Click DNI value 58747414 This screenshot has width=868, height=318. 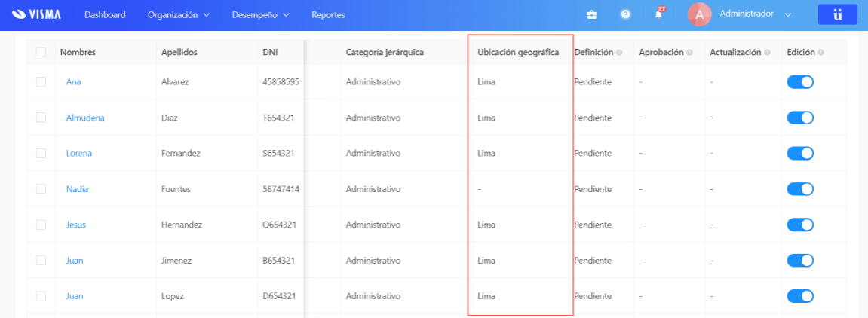pos(281,189)
